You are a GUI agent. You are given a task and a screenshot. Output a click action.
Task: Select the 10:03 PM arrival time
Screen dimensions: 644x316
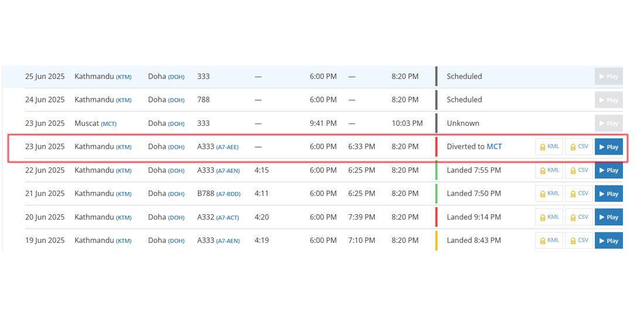pyautogui.click(x=407, y=123)
